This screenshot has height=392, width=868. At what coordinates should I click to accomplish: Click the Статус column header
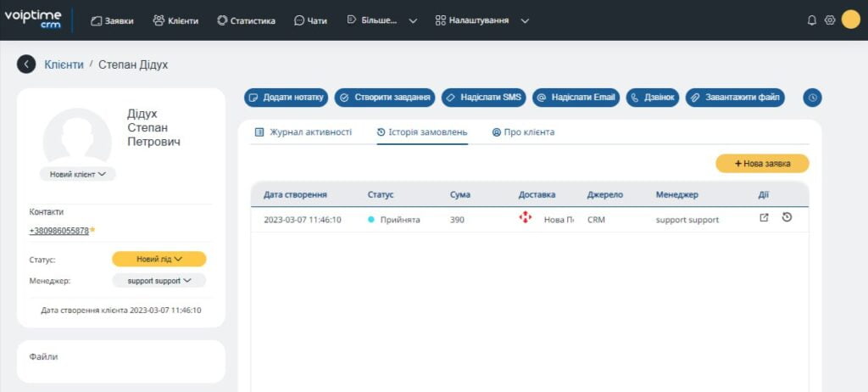click(381, 194)
